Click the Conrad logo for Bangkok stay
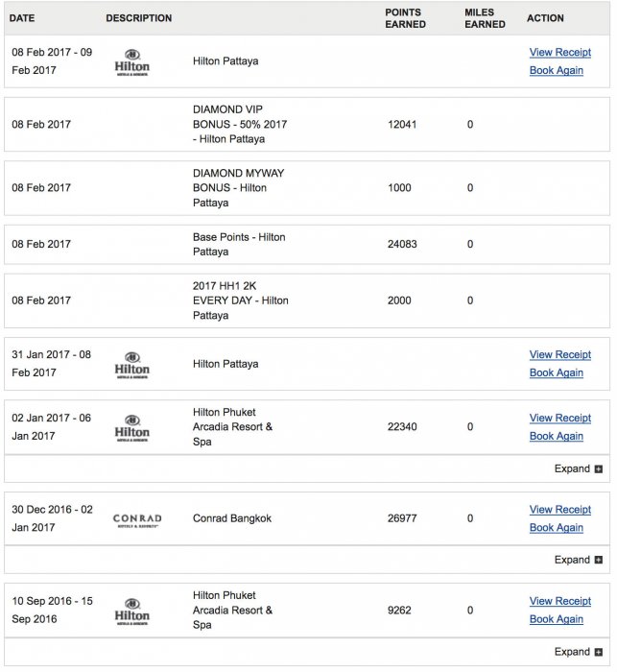The image size is (617, 672). 137,519
